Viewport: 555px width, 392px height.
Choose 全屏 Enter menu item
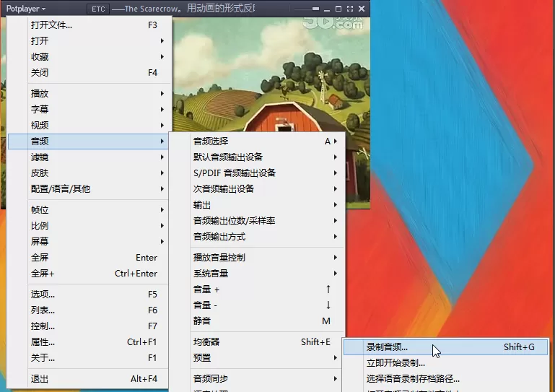[89, 258]
